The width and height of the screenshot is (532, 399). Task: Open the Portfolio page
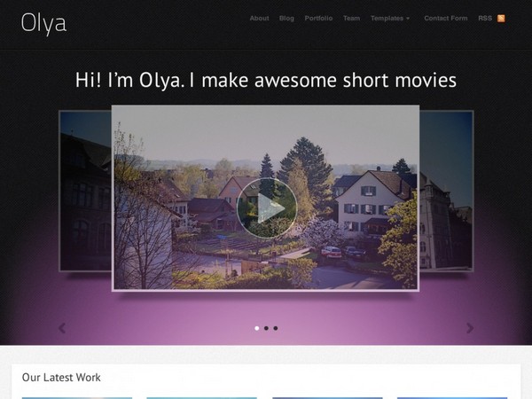point(318,19)
